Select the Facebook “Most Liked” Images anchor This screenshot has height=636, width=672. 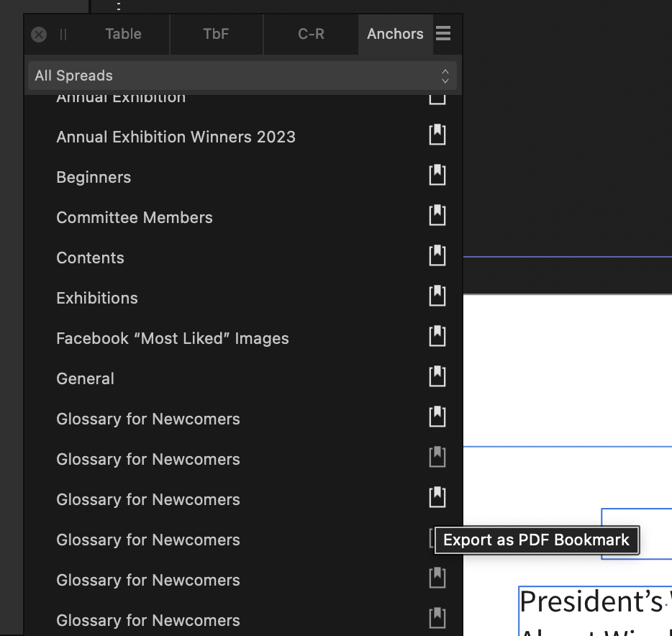click(x=243, y=339)
